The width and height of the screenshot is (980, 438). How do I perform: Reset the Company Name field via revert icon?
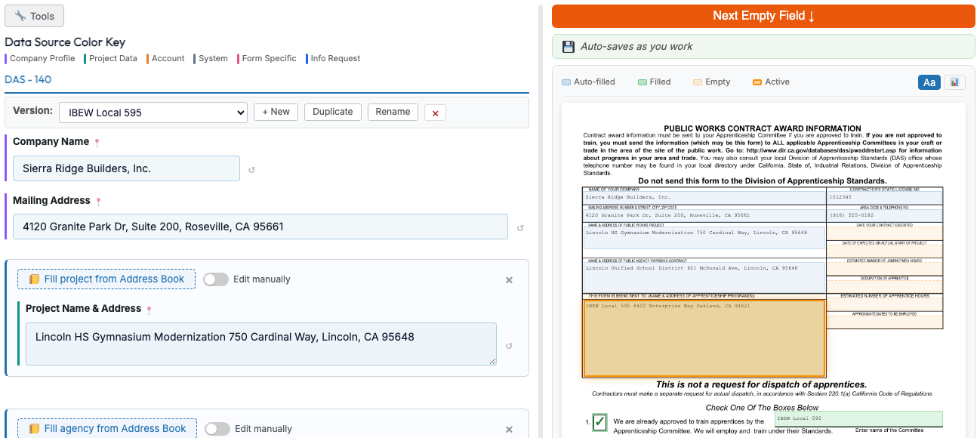pyautogui.click(x=251, y=170)
